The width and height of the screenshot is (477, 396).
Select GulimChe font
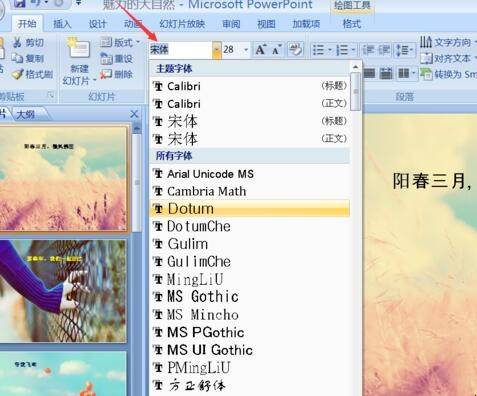pos(249,262)
